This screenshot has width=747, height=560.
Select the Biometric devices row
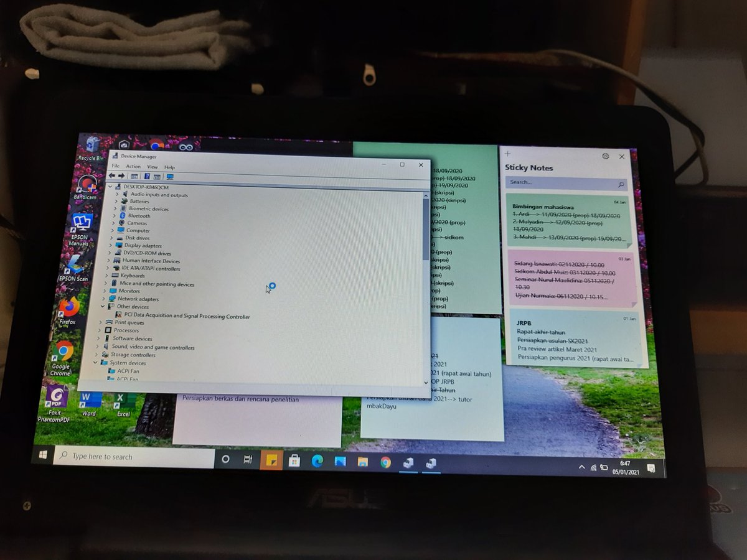point(144,209)
